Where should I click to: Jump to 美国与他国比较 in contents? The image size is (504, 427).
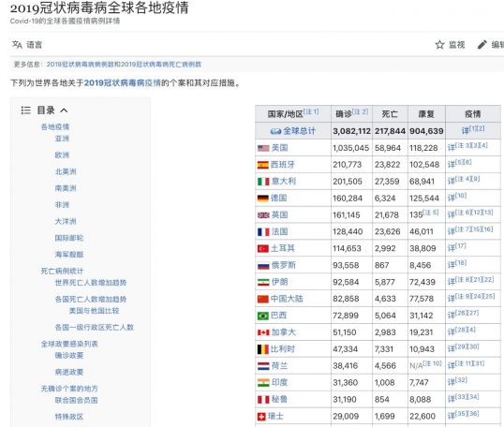click(x=95, y=311)
